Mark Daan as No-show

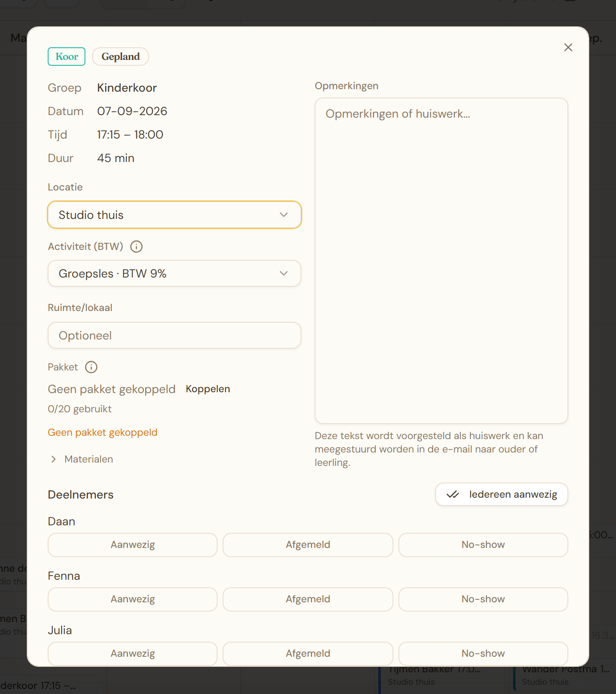[483, 545]
